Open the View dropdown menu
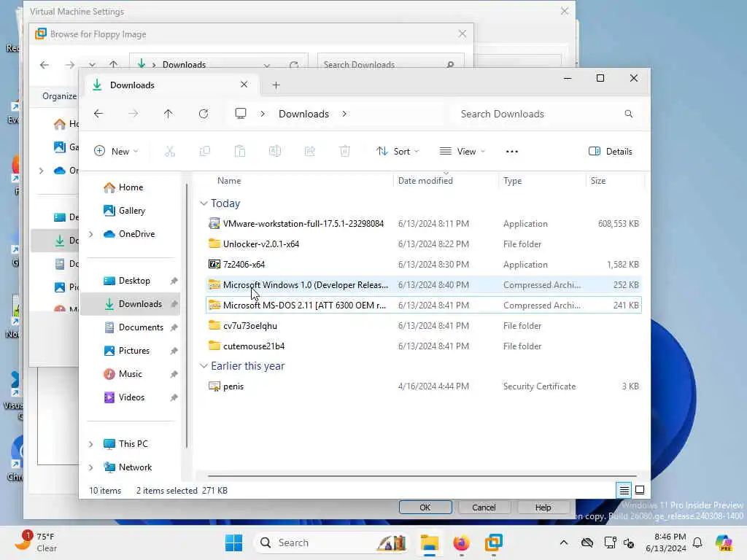Screen dimensions: 747x560 point(462,152)
